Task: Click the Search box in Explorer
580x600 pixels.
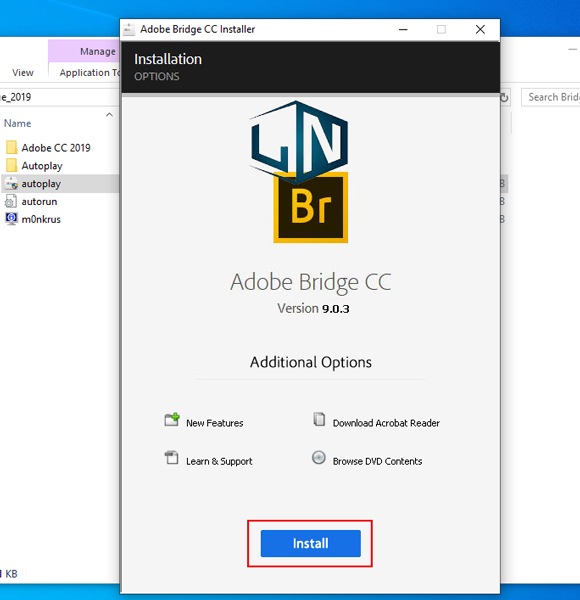Action: pos(553,97)
